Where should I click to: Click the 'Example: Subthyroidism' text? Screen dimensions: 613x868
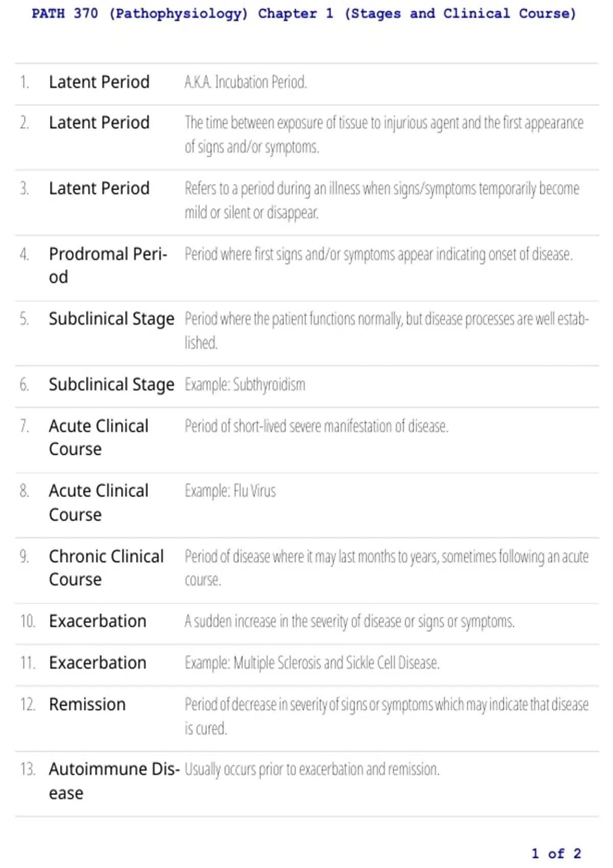(x=245, y=384)
